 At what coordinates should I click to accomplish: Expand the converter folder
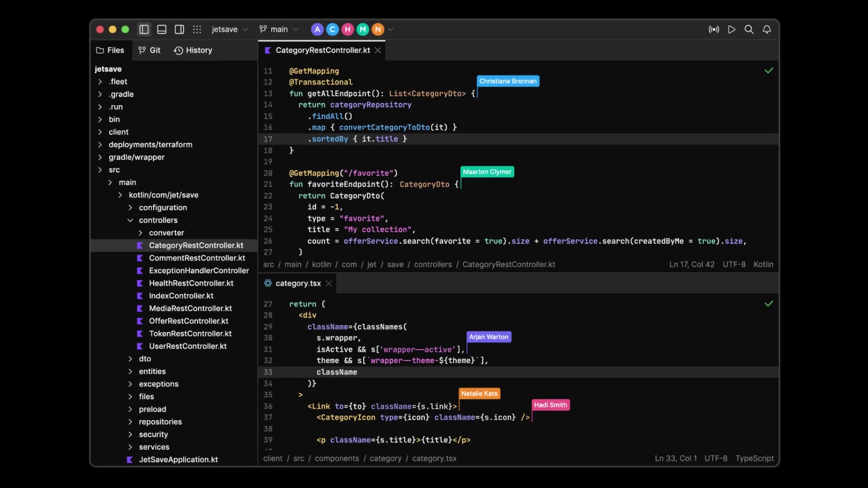point(140,233)
